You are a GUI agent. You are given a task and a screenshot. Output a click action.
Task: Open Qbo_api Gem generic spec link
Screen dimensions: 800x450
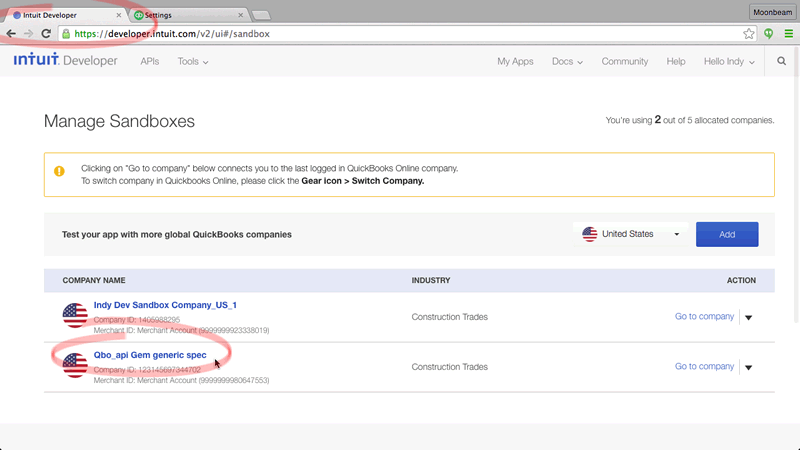(150, 355)
